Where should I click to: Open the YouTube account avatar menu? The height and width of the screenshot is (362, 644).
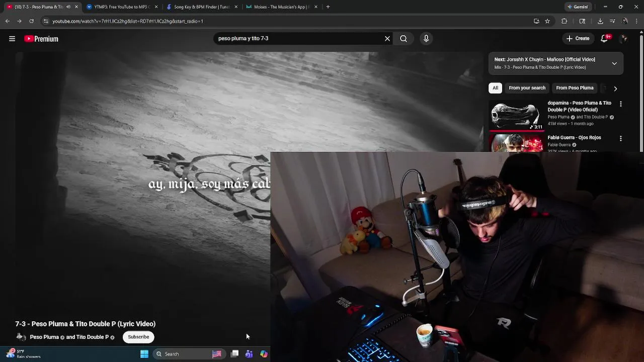coord(624,39)
